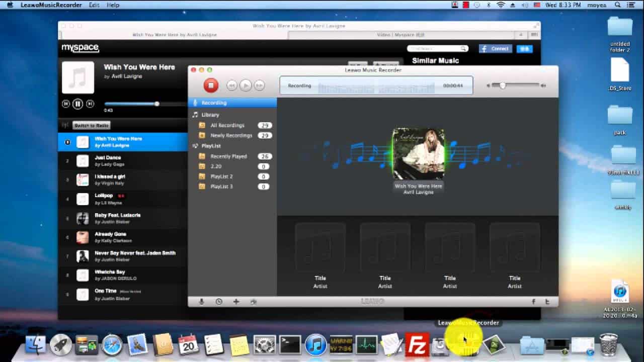Select Recording in the Leawo sidebar
The image size is (644, 362).
click(x=232, y=103)
